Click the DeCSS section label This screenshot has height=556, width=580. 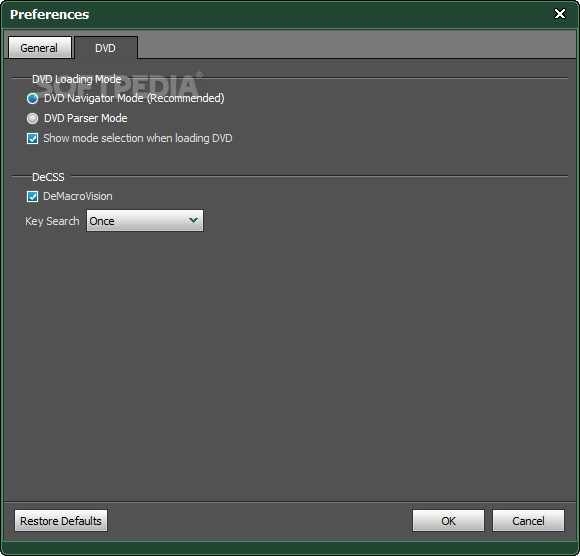48,177
